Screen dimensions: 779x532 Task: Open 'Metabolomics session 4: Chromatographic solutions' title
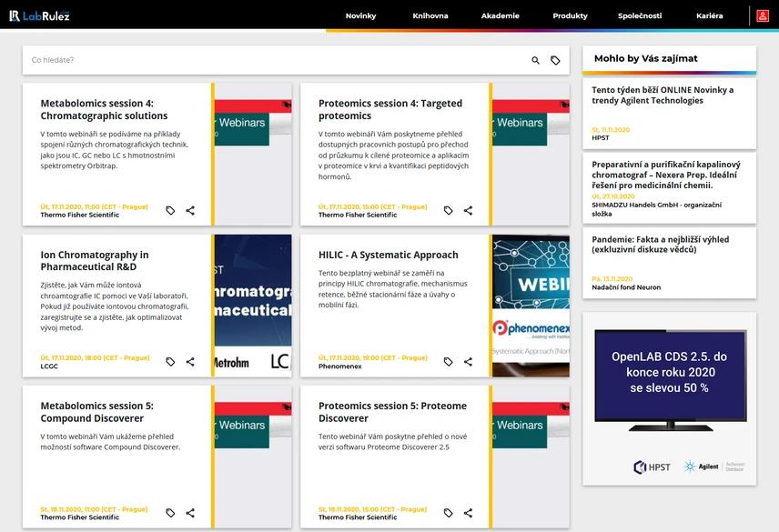pos(104,110)
